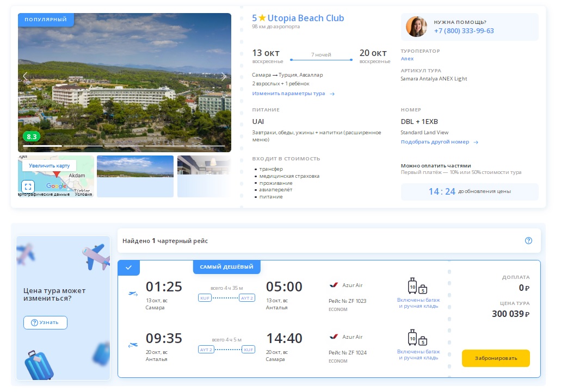Screen dimensions: 561x392
Task: Click the '13 окт' departure date
Action: coord(266,53)
